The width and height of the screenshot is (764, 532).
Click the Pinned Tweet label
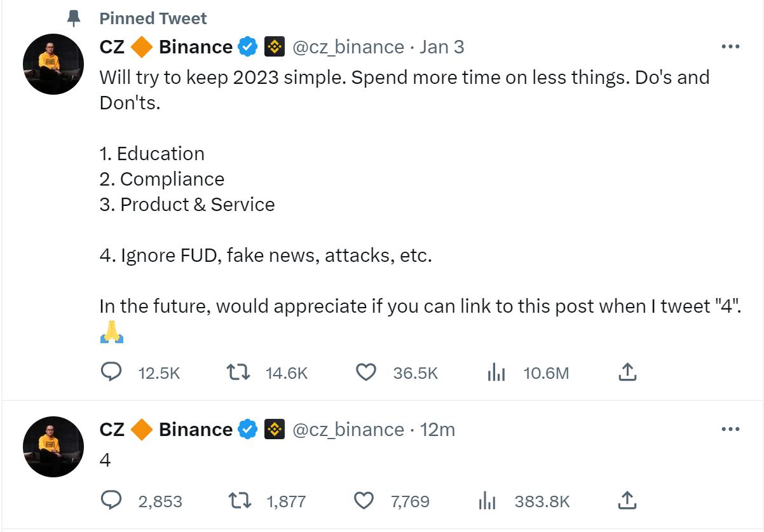click(153, 18)
